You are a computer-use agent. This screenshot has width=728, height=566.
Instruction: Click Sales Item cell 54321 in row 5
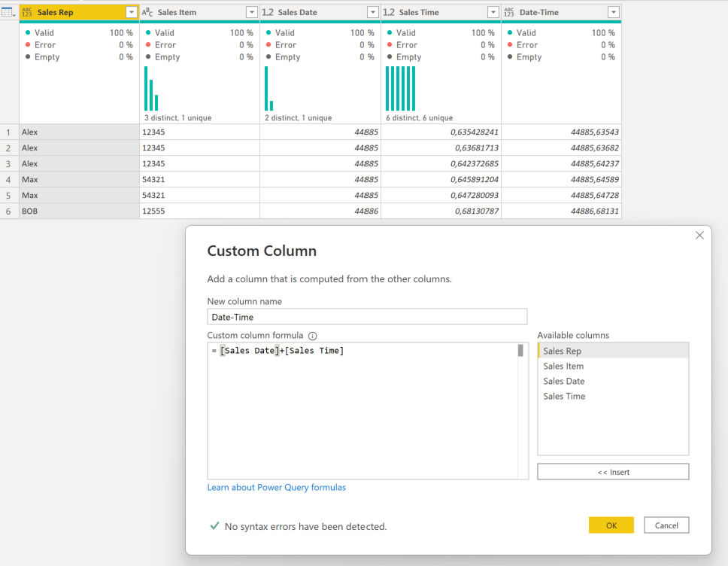(x=199, y=195)
